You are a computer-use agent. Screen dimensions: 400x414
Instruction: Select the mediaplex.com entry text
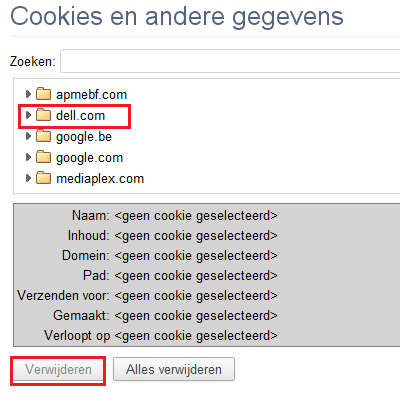[x=100, y=179]
